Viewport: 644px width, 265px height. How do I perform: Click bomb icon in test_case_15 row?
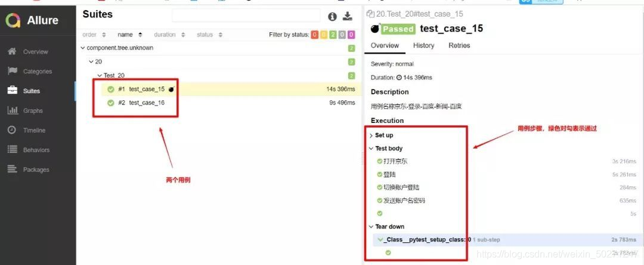pos(171,89)
